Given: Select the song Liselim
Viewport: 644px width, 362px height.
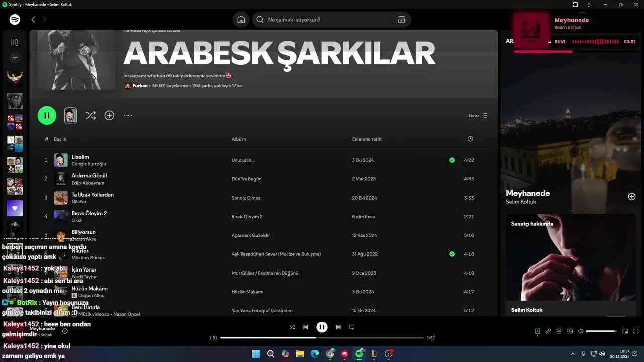Looking at the screenshot, I should pyautogui.click(x=80, y=157).
